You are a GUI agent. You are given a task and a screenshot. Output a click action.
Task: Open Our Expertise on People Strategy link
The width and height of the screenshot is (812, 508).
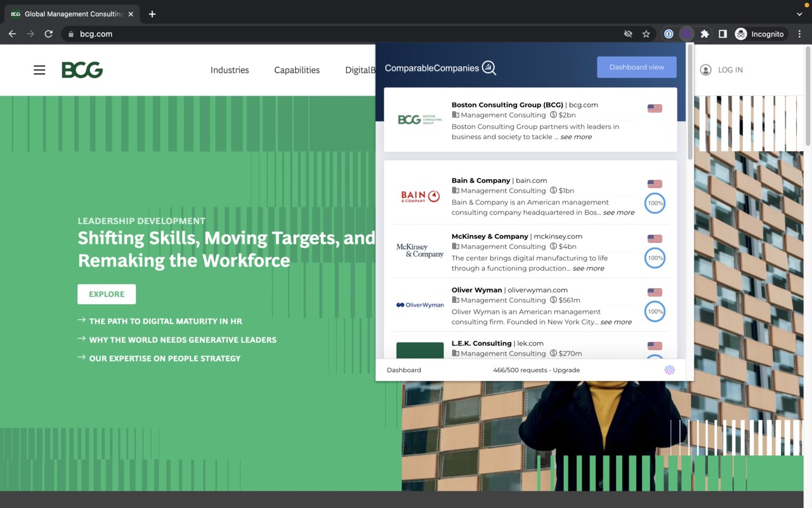point(165,358)
